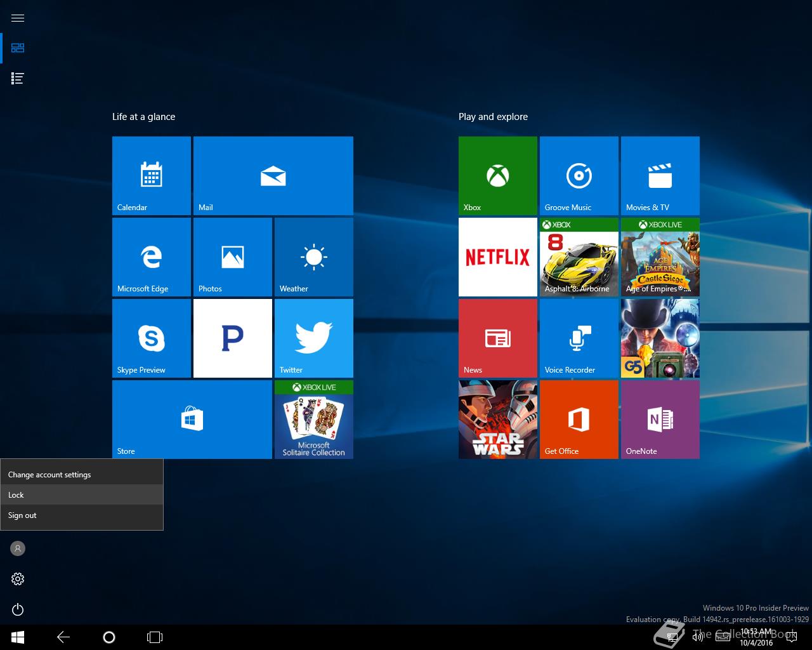The image size is (812, 650).
Task: Launch Microsoft Solitaire Collection tile
Action: pyautogui.click(x=314, y=420)
